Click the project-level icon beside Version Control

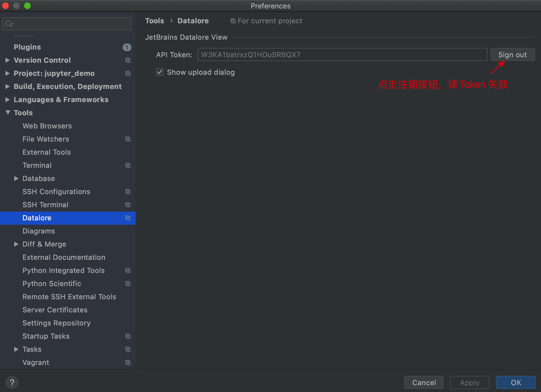tap(128, 60)
